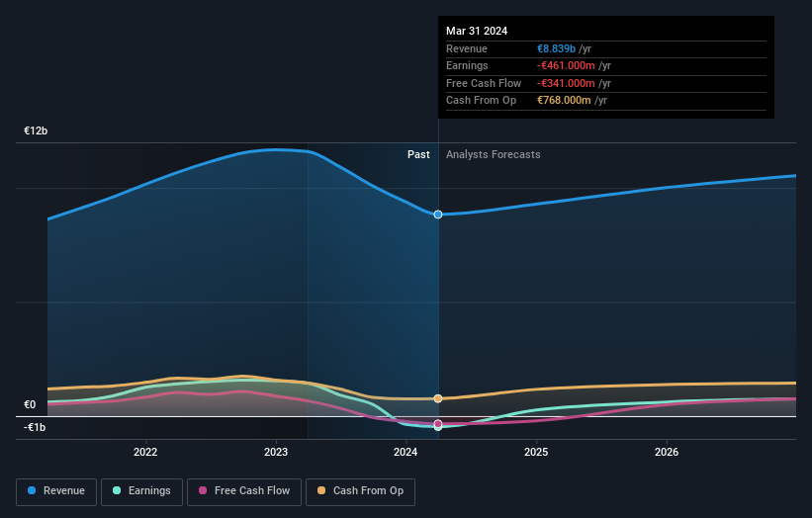812x518 pixels.
Task: Toggle the Earnings legend button
Action: tap(141, 491)
